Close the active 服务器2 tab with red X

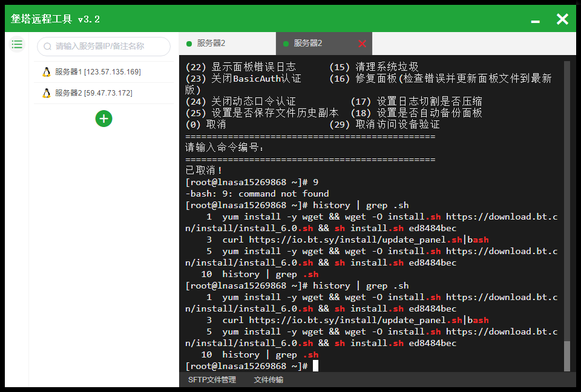pos(362,44)
